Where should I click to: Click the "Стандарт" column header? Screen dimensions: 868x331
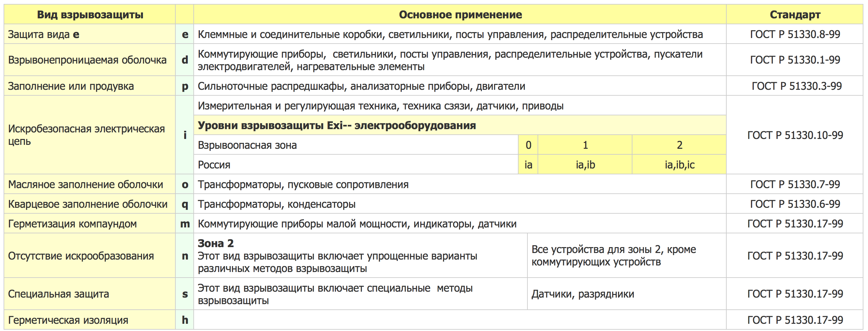point(794,14)
